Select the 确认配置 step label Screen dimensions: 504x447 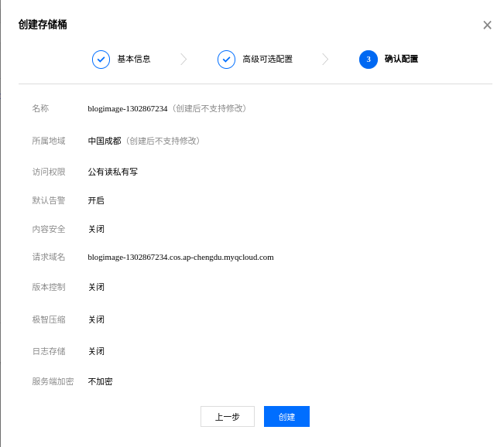[401, 60]
